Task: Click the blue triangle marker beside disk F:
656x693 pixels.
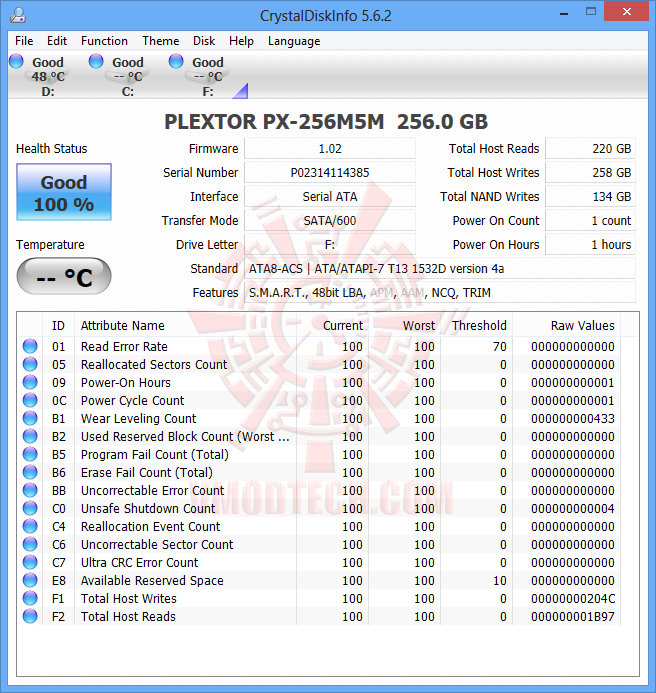Action: point(242,92)
